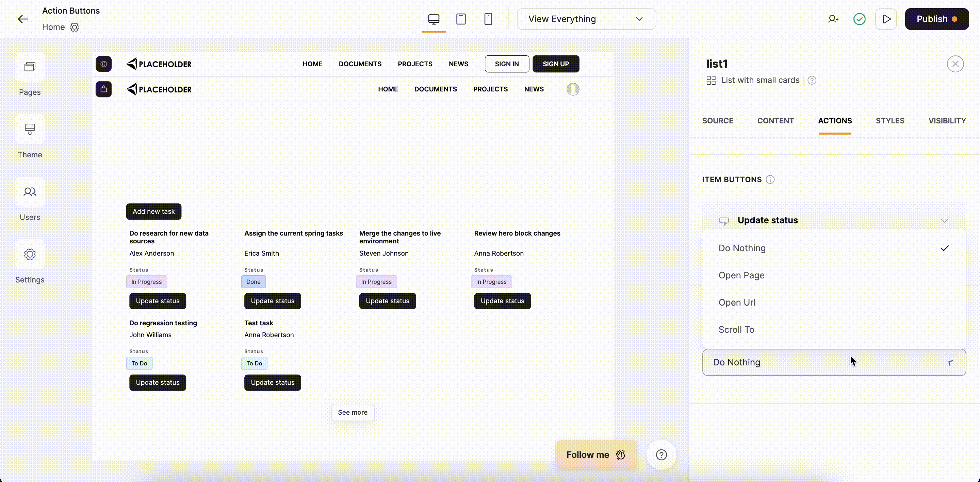Image resolution: width=980 pixels, height=482 pixels.
Task: Select Scroll To option
Action: 736,330
